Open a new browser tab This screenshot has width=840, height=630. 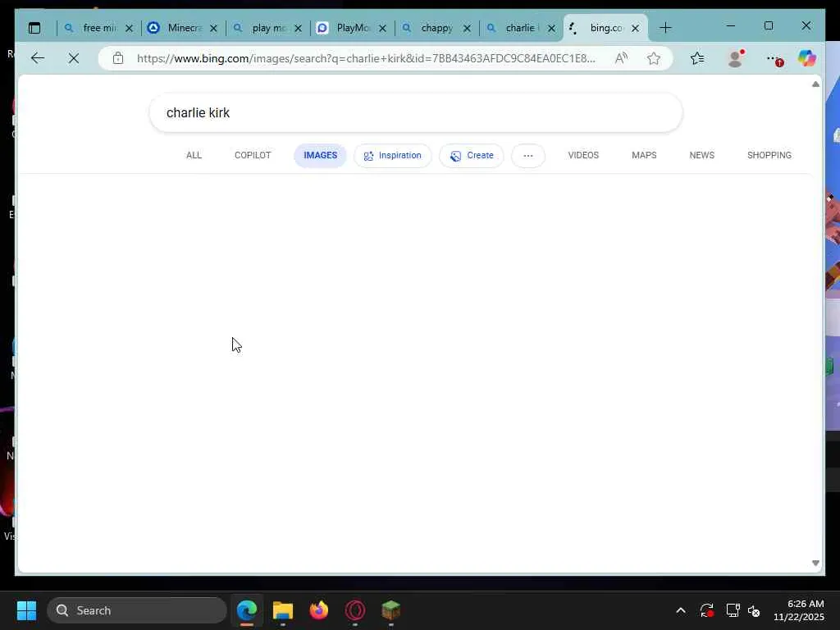(x=665, y=28)
